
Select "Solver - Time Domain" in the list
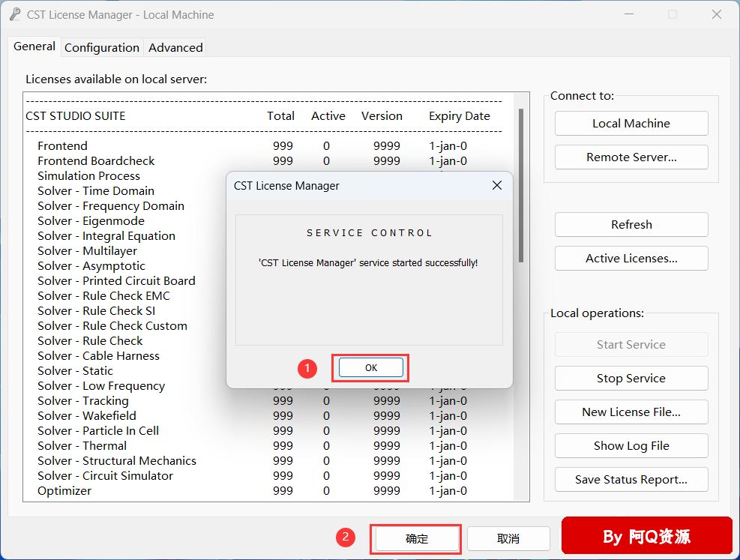(96, 191)
